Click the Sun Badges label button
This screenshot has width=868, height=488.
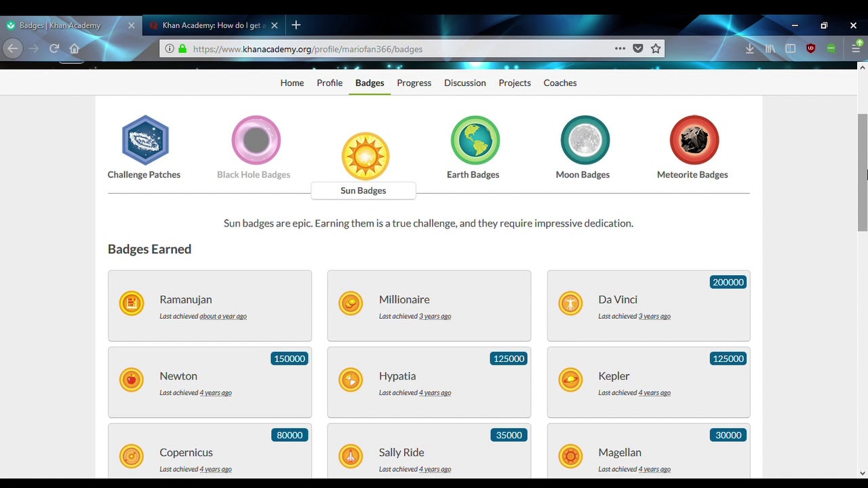coord(363,190)
